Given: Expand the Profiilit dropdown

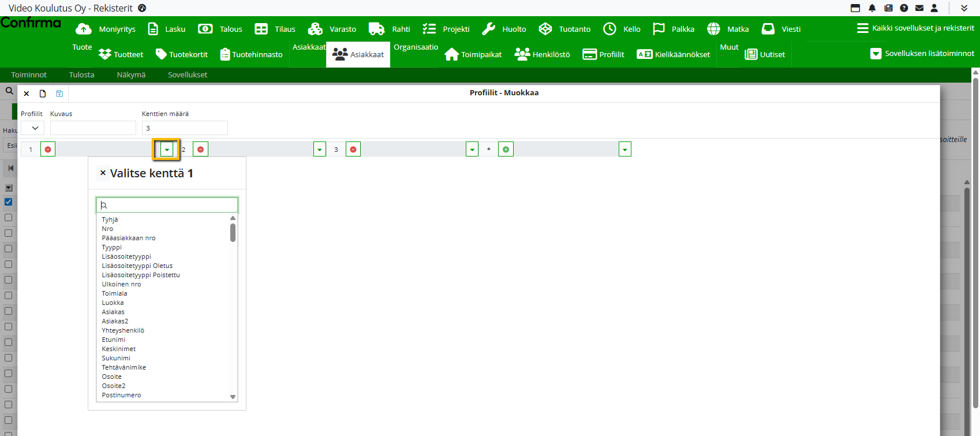Looking at the screenshot, I should click(x=33, y=128).
